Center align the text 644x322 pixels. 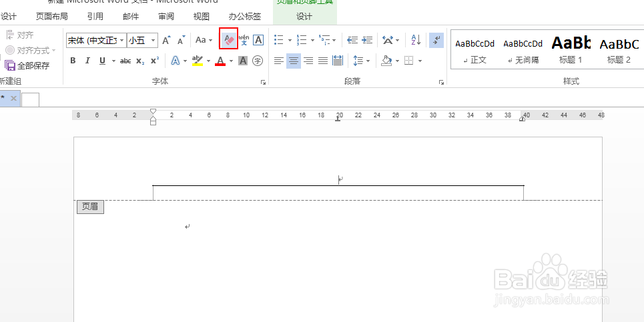(294, 61)
